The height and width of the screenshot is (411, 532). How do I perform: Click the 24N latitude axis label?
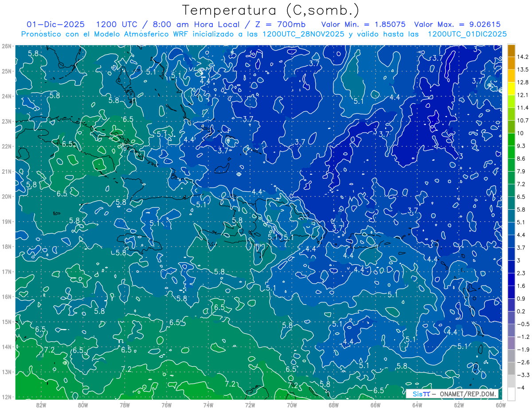(7, 96)
